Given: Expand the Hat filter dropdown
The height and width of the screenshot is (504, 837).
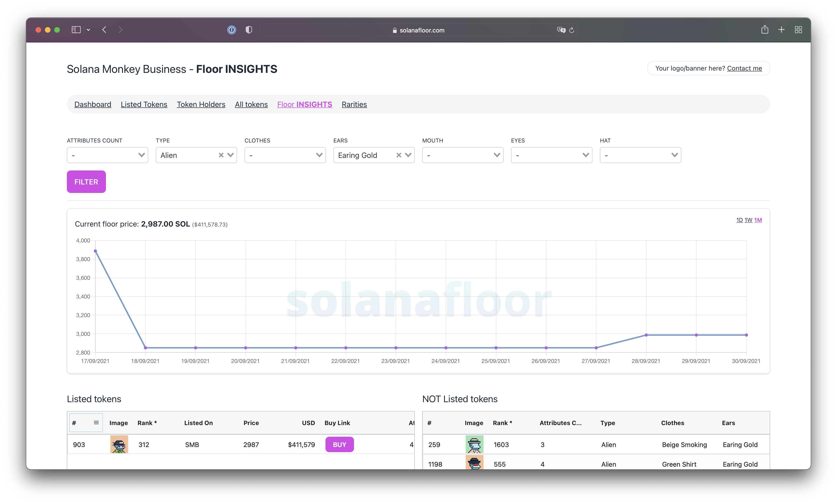Looking at the screenshot, I should point(640,155).
